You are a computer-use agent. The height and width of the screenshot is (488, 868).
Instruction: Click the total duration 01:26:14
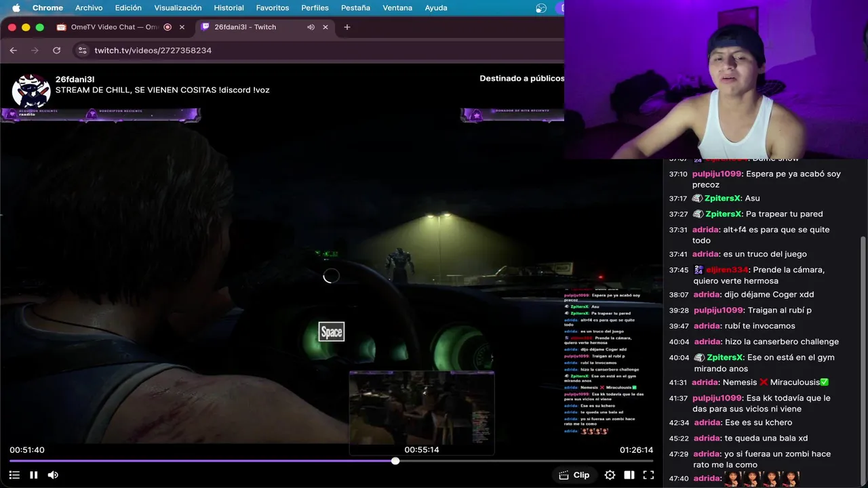tap(636, 450)
